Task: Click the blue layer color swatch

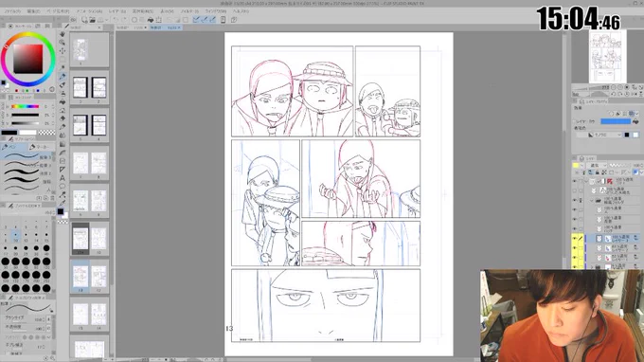Action: pyautogui.click(x=616, y=121)
